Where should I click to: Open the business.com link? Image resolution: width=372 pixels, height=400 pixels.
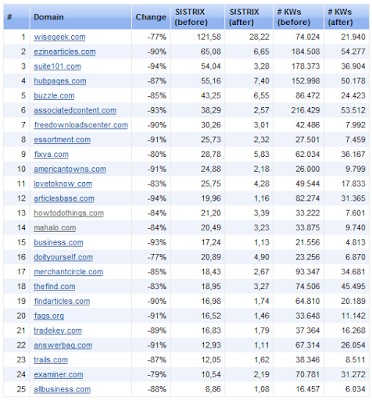(x=58, y=242)
